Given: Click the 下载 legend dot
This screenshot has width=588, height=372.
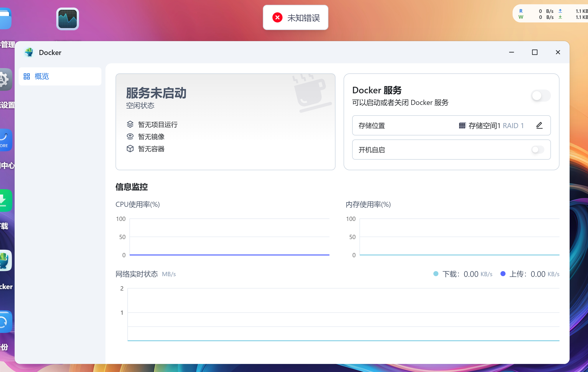Looking at the screenshot, I should tap(436, 274).
